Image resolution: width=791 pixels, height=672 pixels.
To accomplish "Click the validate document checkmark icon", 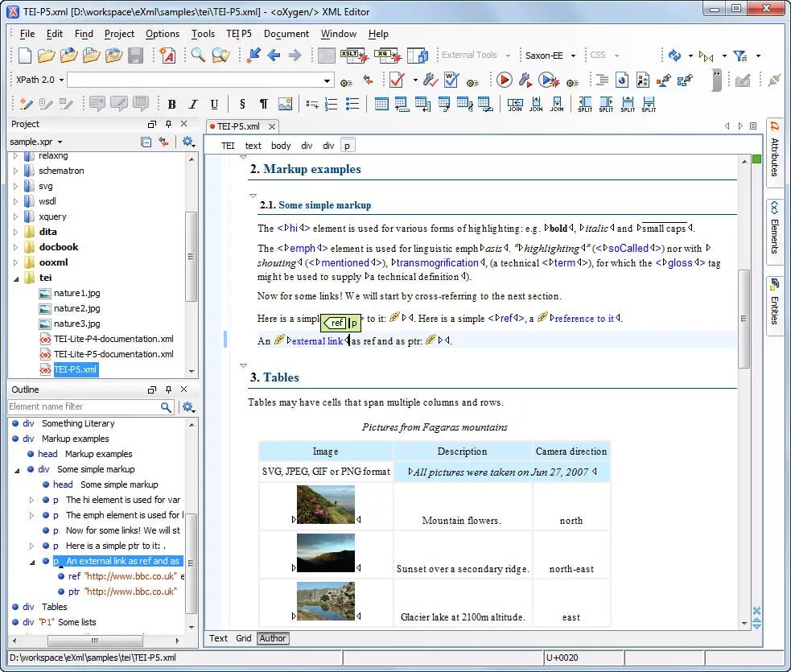I will pos(397,80).
